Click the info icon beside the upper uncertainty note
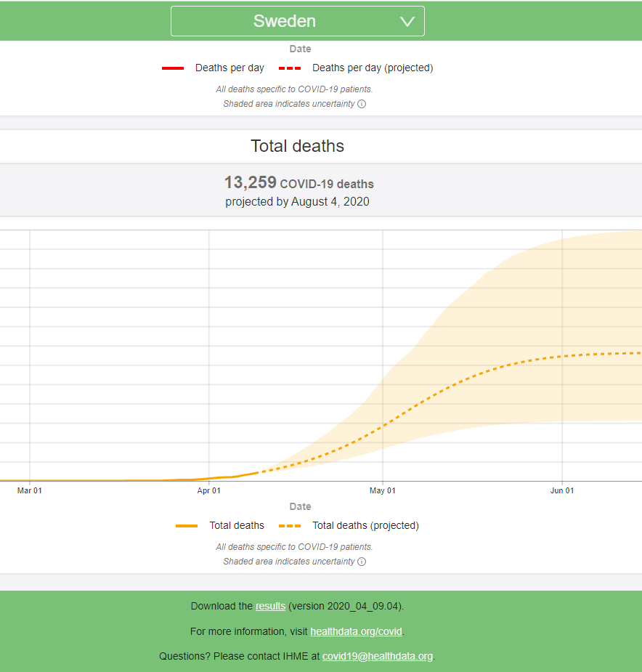 tap(362, 104)
